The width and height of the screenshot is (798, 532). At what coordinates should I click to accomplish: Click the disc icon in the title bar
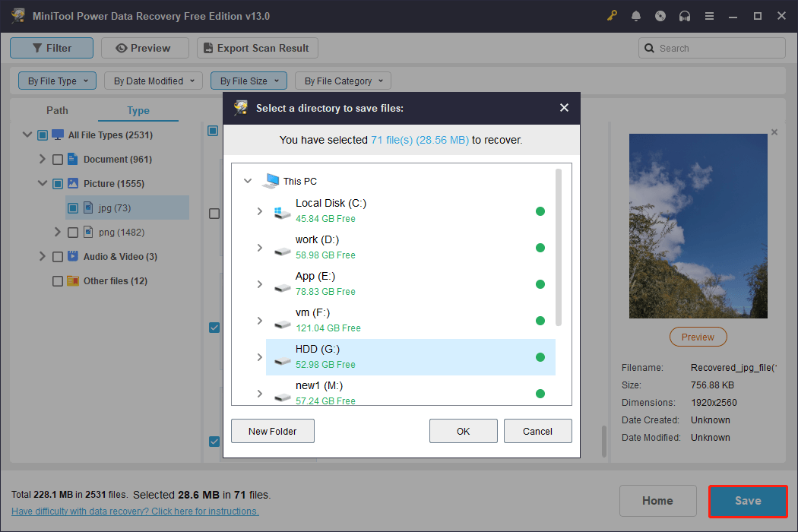click(660, 16)
